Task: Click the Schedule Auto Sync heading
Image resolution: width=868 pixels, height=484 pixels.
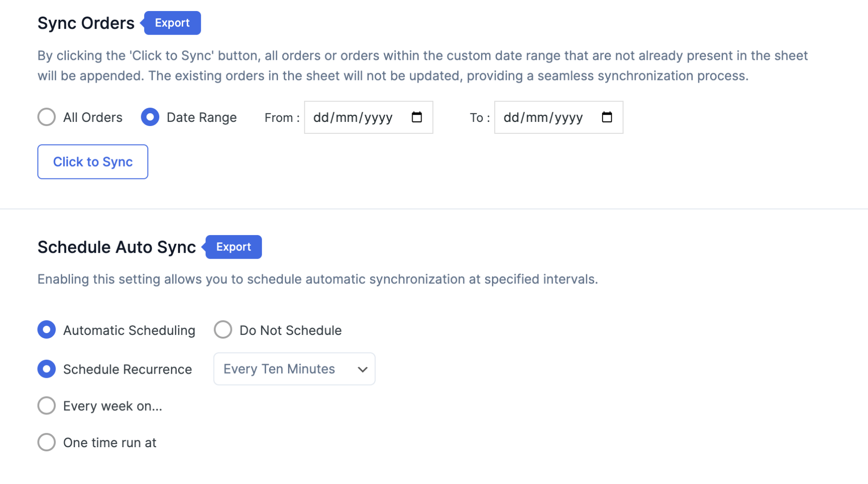Action: pyautogui.click(x=117, y=247)
